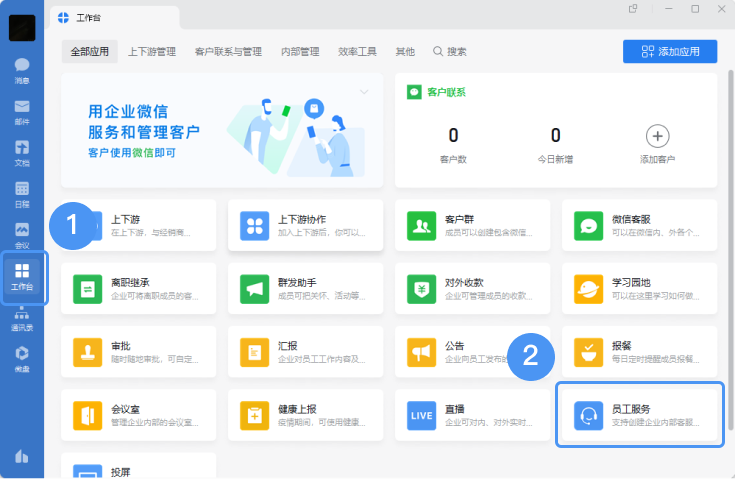
Task: Select the Workbench (工作台) sidebar icon
Action: pyautogui.click(x=22, y=277)
